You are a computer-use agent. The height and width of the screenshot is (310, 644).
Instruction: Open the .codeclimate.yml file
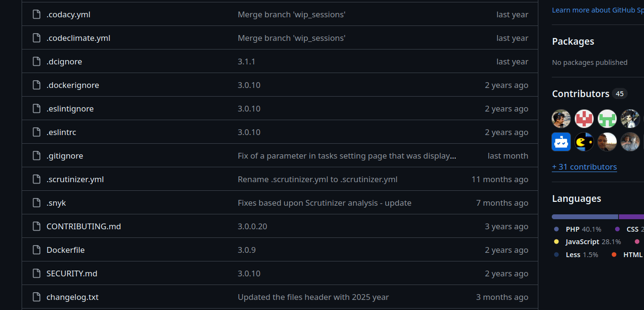(x=78, y=38)
